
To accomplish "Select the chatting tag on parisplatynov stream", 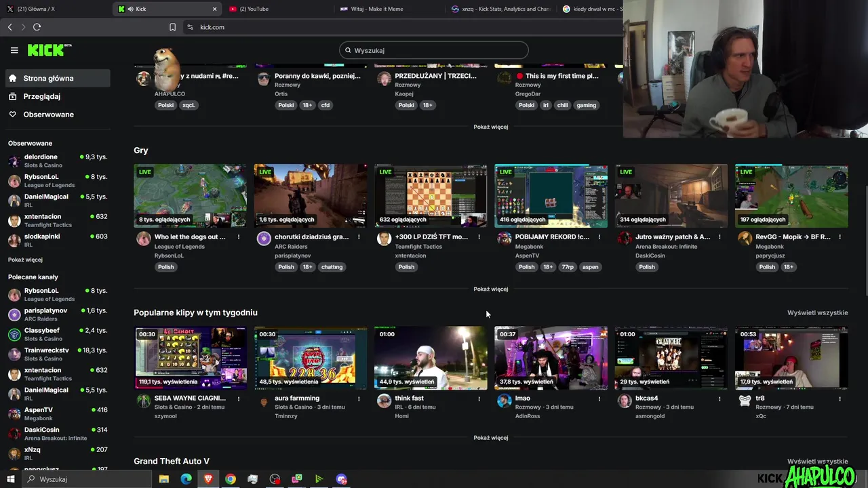I will tap(332, 267).
